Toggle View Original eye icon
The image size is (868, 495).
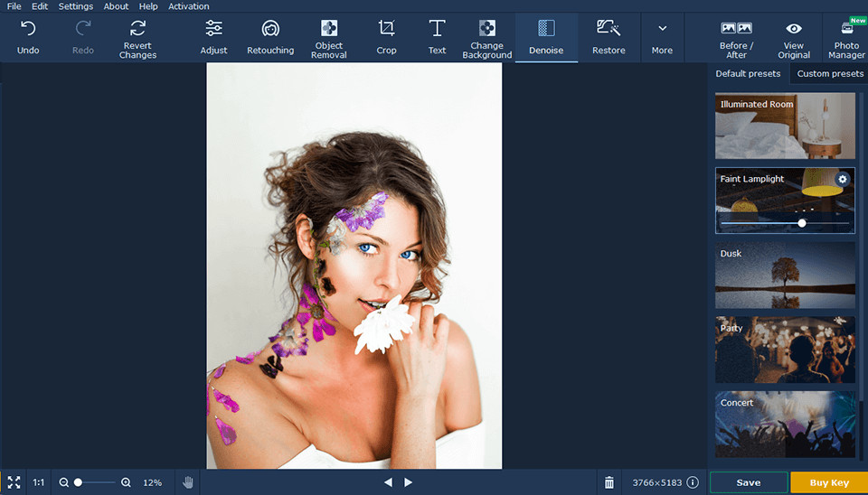794,38
